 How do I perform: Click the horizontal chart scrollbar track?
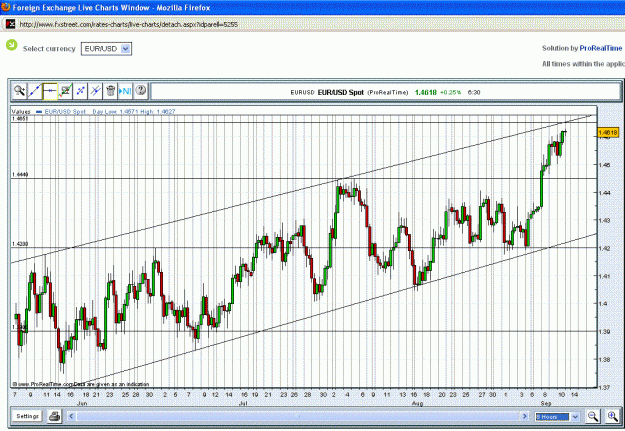pos(298,416)
